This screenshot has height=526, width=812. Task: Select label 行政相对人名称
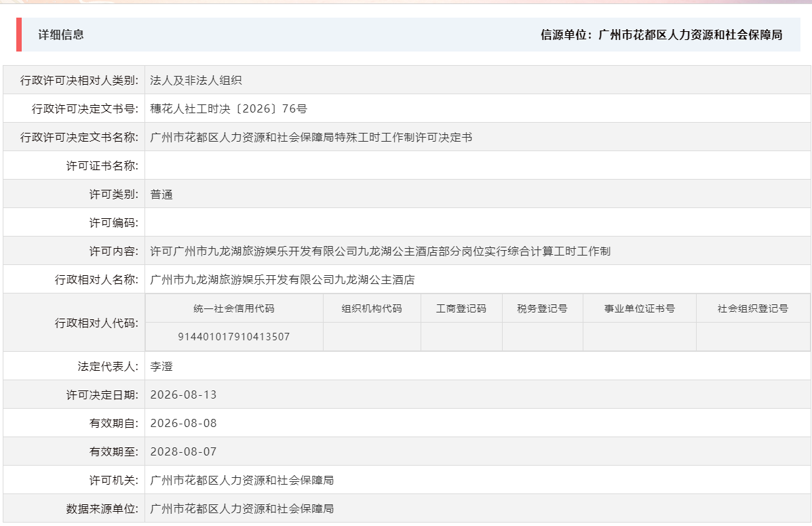[x=96, y=279]
